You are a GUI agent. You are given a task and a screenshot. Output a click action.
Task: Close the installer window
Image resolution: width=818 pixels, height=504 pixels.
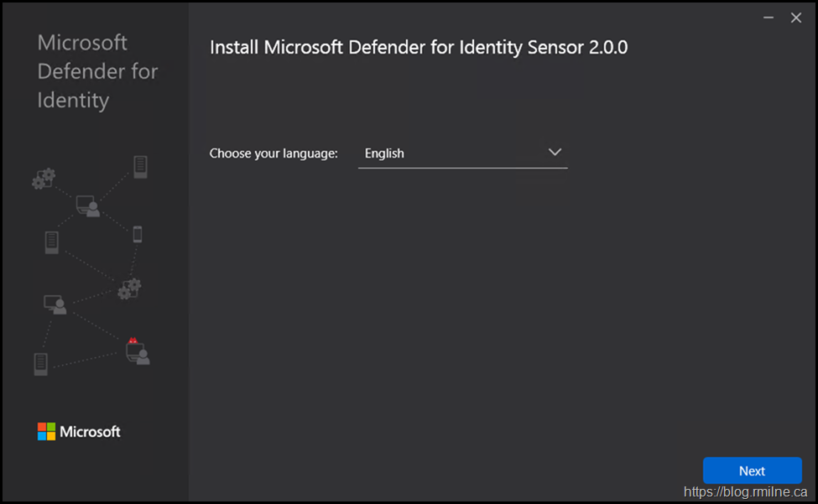click(796, 18)
